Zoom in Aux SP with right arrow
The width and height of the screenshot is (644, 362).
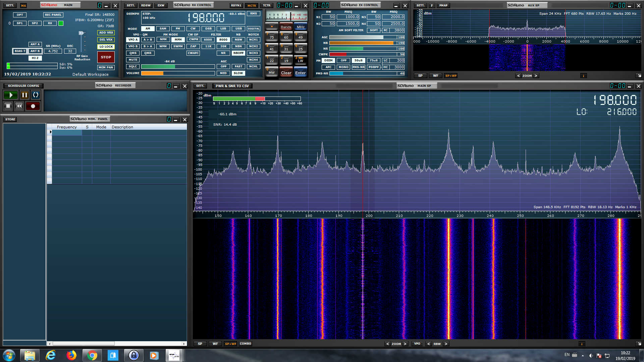[x=536, y=76]
